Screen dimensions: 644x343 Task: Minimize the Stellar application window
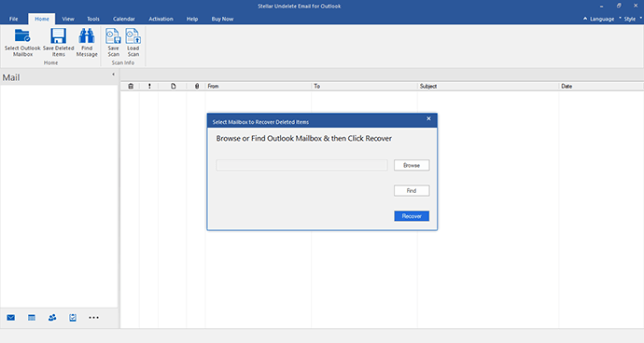[602, 7]
